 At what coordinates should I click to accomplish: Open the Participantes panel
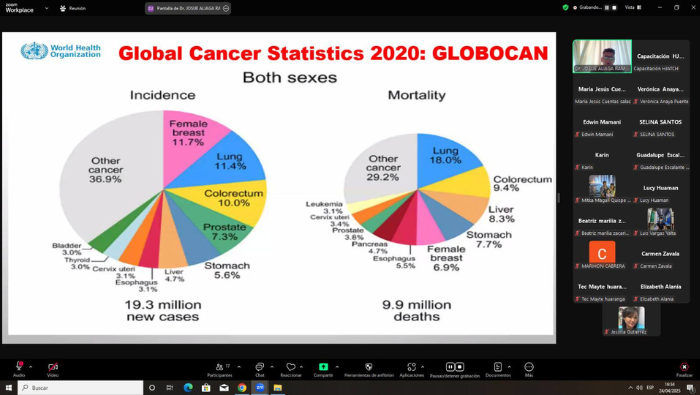click(220, 369)
